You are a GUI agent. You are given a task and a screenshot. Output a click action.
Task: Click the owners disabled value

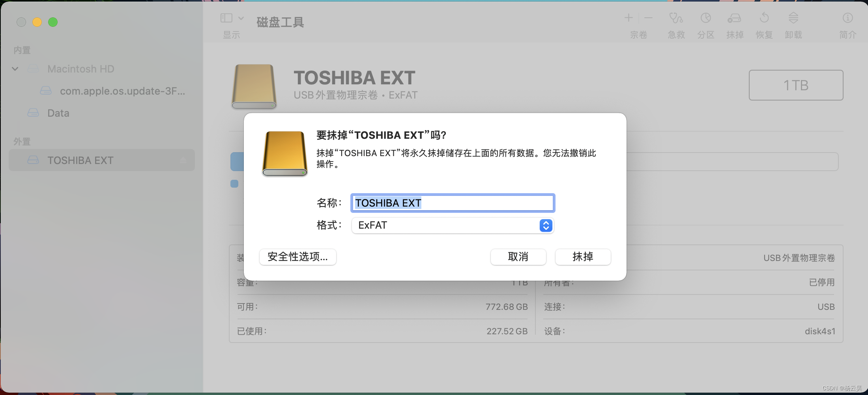coord(822,282)
